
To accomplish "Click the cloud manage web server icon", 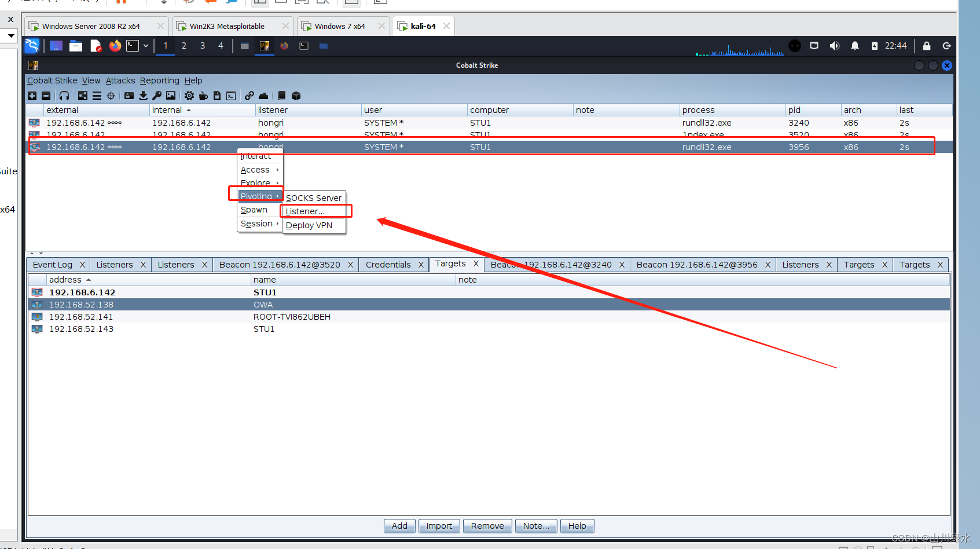I will tap(263, 96).
